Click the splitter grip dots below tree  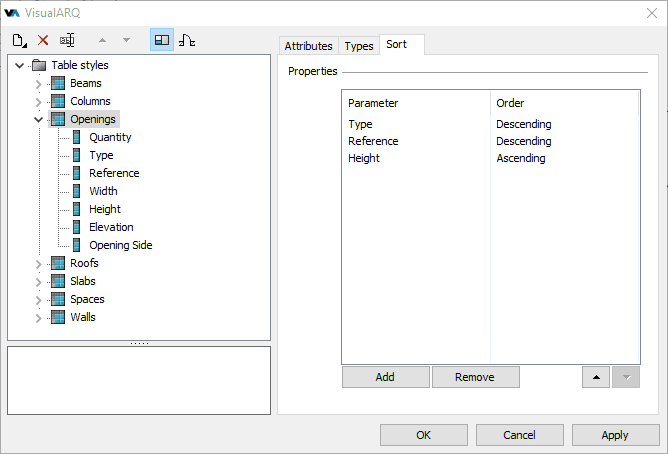click(x=139, y=343)
